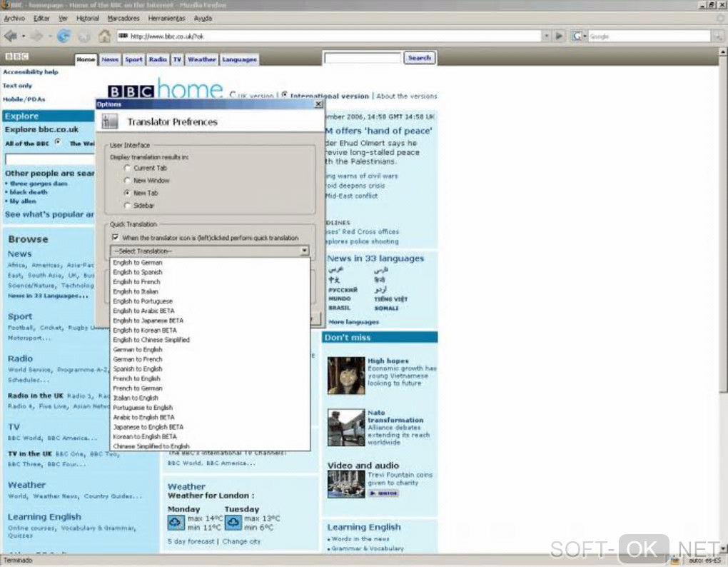Click the browser Back arrow button
This screenshot has height=567, width=728.
[x=10, y=36]
